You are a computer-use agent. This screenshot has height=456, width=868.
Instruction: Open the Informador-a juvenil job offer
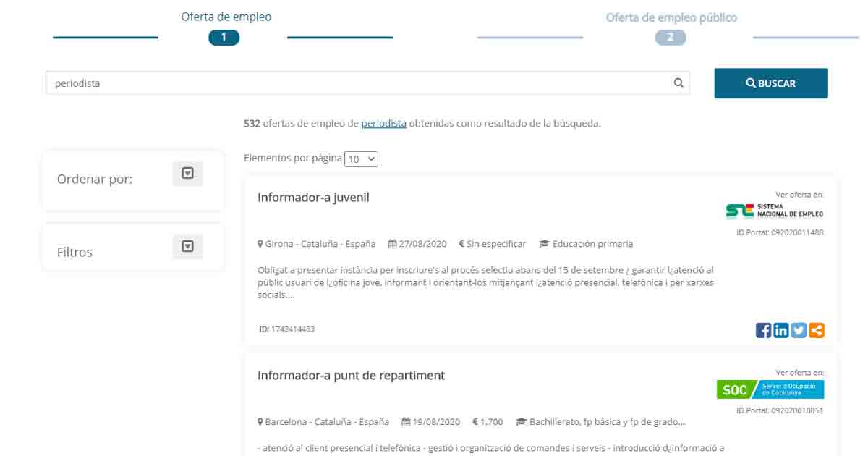coord(313,197)
